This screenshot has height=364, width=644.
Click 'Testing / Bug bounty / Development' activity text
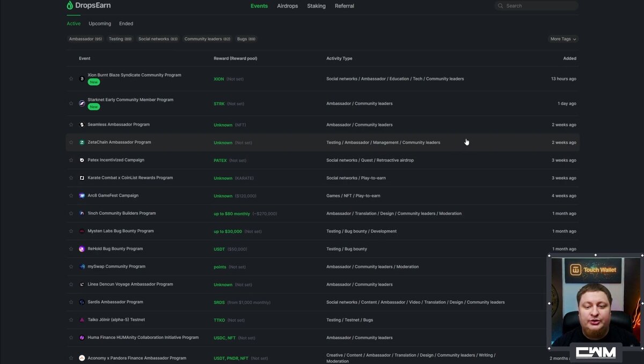[361, 231]
